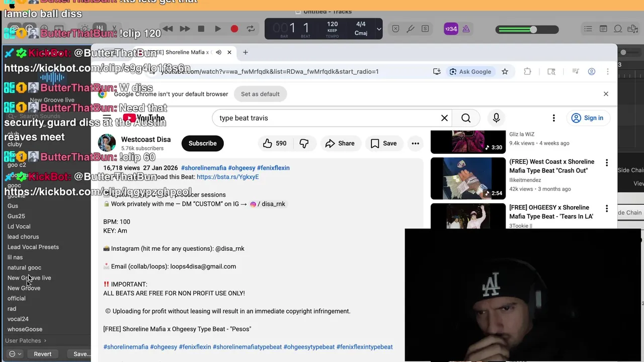Subscribe to Westcoast Disa
This screenshot has height=362, width=644.
pos(203,143)
